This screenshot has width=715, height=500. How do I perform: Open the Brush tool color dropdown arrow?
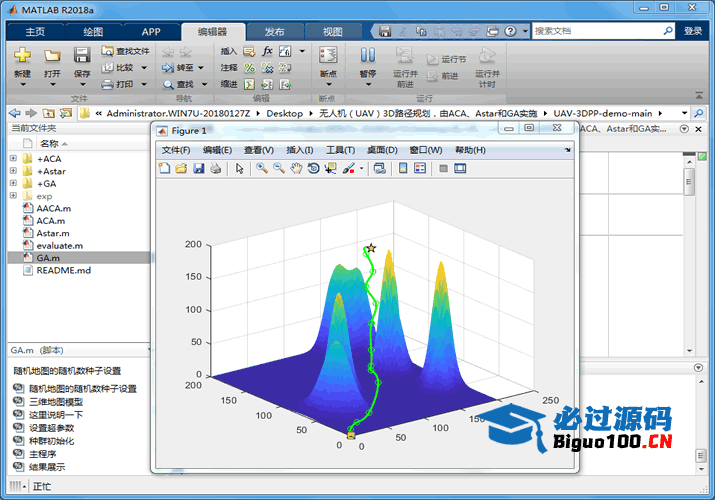pos(361,169)
